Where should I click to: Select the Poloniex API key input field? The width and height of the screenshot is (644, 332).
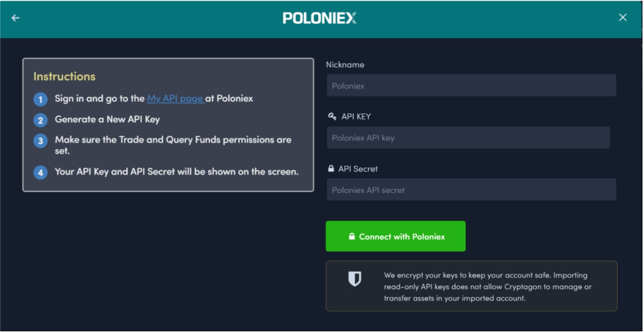[468, 137]
